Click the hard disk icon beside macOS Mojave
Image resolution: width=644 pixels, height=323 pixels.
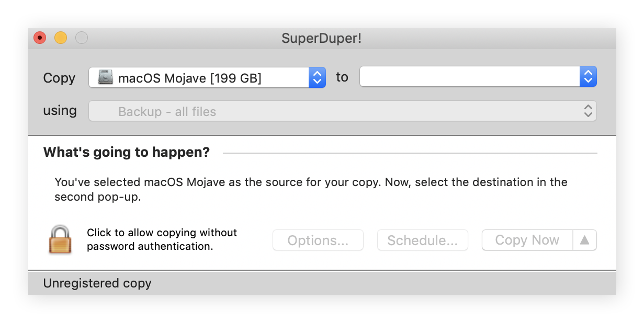(106, 78)
